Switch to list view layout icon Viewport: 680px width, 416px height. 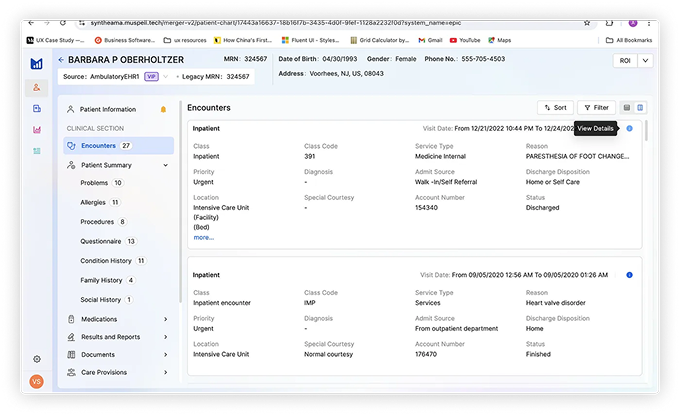click(627, 108)
